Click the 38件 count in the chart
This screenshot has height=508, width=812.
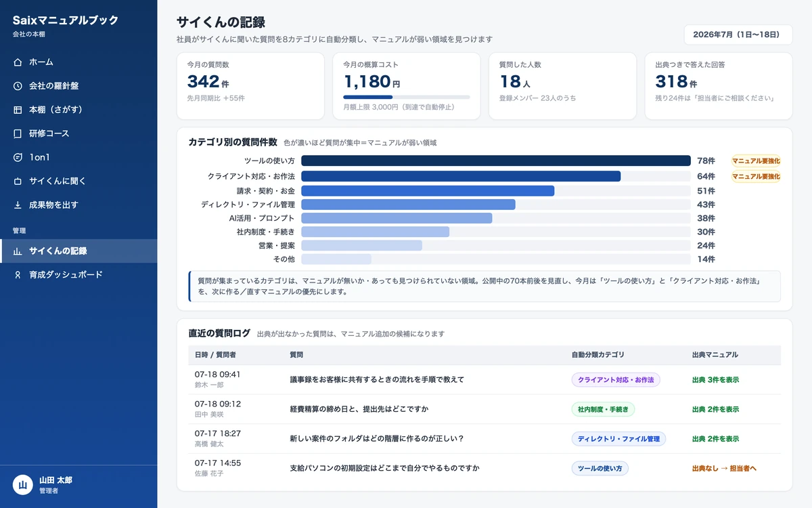pyautogui.click(x=706, y=219)
